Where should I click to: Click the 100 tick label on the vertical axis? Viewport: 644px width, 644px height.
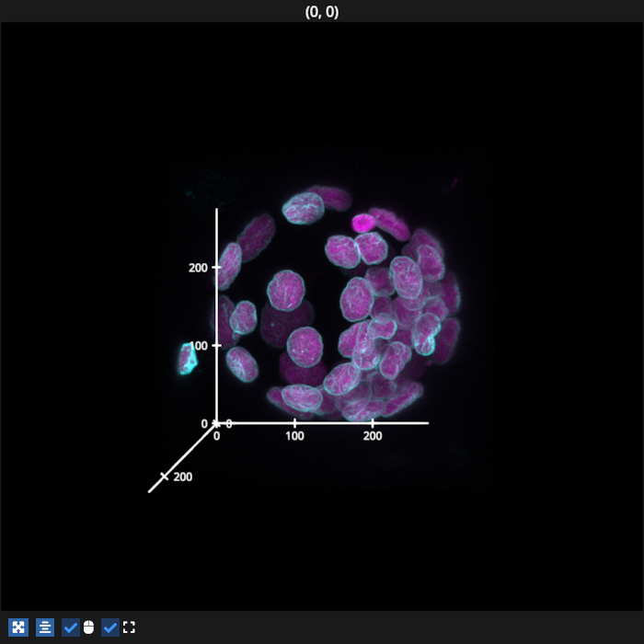click(198, 345)
